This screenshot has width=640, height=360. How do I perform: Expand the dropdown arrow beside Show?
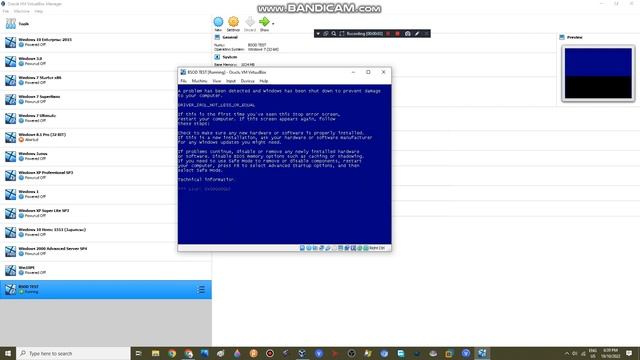(x=273, y=24)
